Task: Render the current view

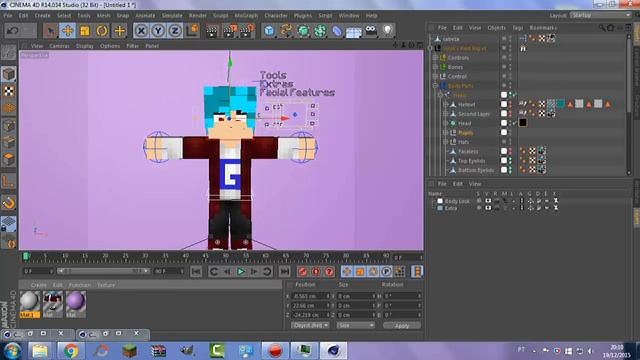Action: point(212,31)
